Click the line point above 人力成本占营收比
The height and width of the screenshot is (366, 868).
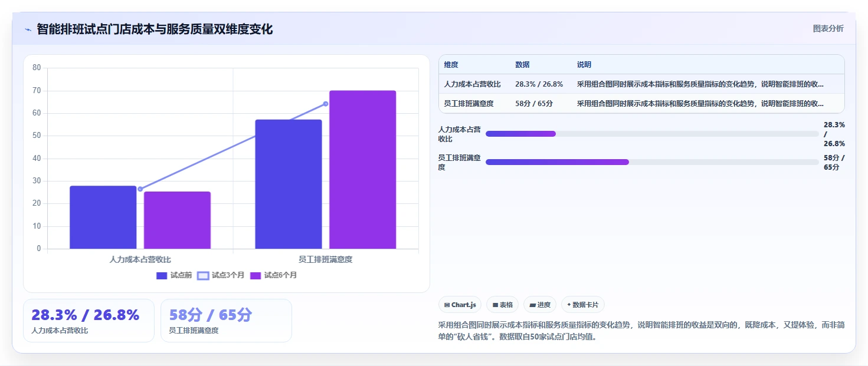140,189
